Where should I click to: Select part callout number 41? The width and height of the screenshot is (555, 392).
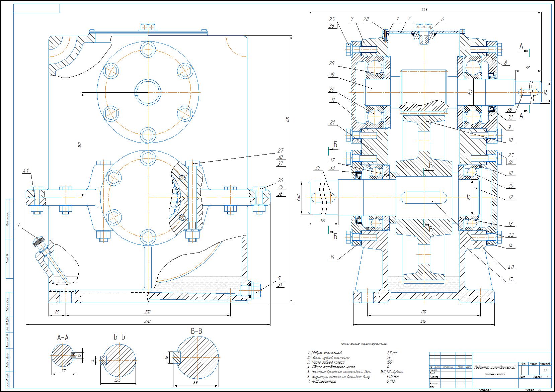[x=26, y=171]
